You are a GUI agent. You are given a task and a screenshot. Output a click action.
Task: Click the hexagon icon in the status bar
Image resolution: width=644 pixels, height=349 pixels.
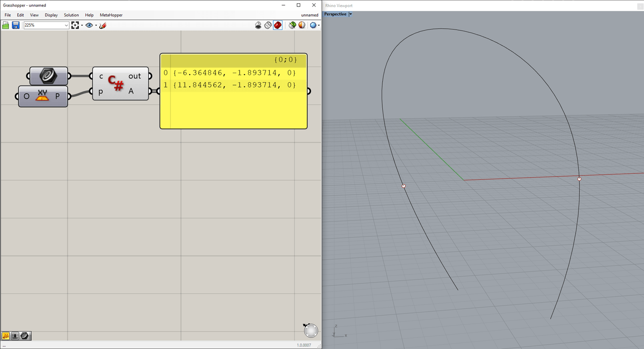(x=25, y=336)
